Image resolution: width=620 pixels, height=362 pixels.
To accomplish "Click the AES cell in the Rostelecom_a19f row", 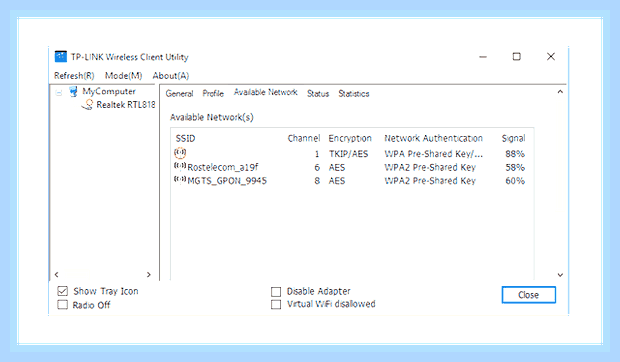I will pyautogui.click(x=337, y=167).
